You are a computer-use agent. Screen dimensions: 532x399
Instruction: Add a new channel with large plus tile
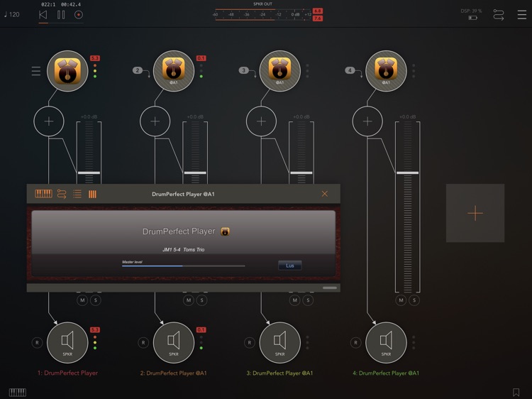[475, 213]
